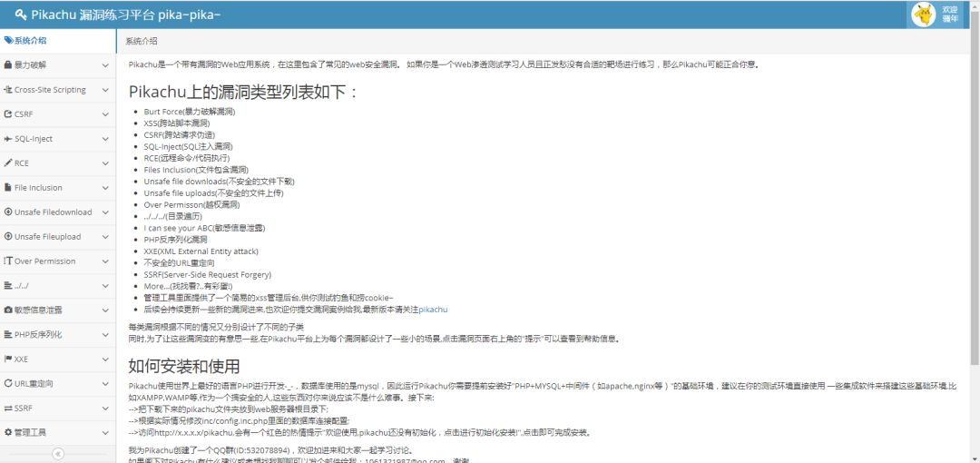Click the Unsafe Fileupload arrow icon
980x463 pixels.
pyautogui.click(x=8, y=237)
